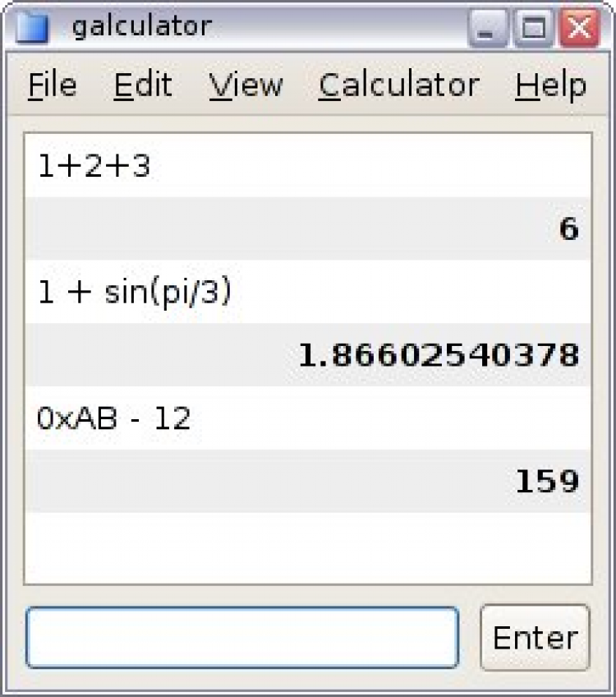Focus the expression input field
This screenshot has height=697, width=616.
tap(242, 637)
